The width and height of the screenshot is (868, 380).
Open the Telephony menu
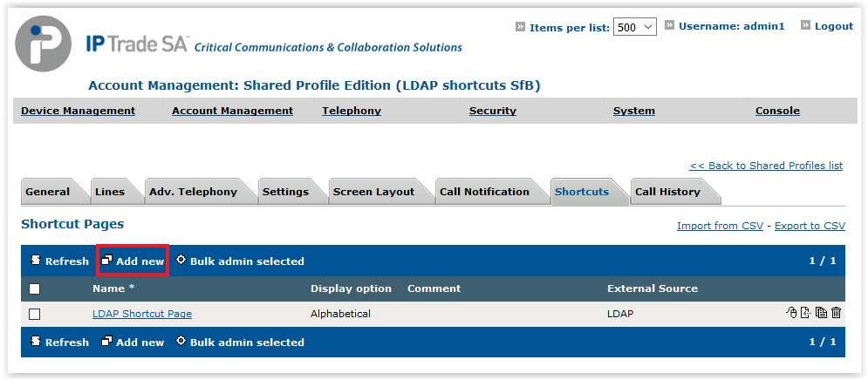click(x=352, y=111)
